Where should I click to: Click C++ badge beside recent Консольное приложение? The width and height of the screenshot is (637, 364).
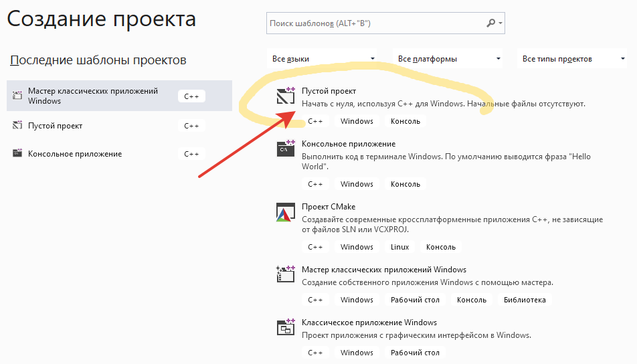(191, 154)
